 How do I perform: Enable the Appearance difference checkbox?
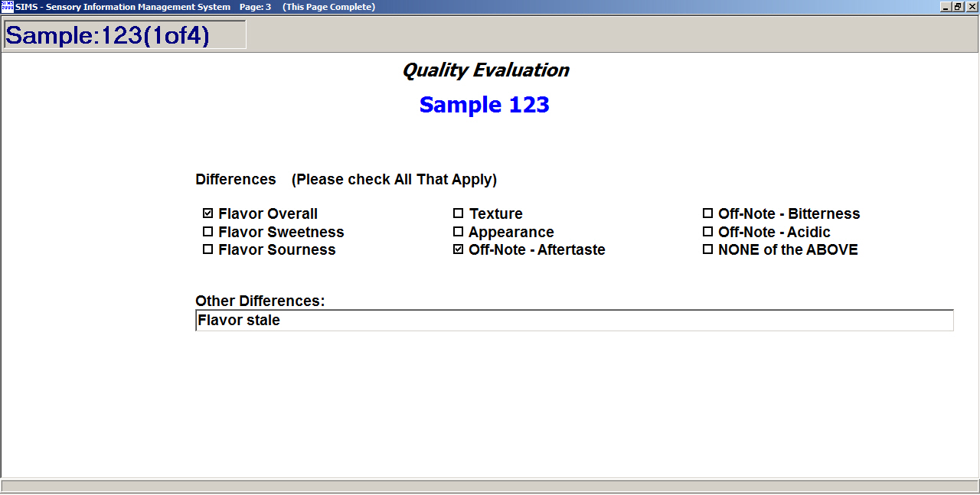[x=458, y=232]
